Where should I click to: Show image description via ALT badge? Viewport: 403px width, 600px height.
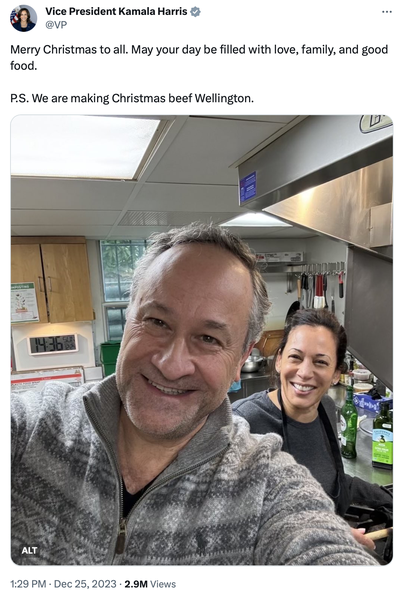click(29, 550)
